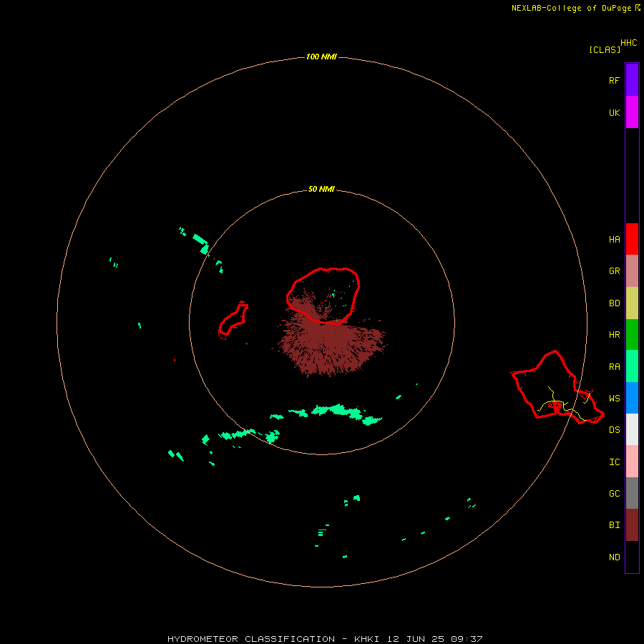Click the large island outline at radar center

click(x=323, y=296)
